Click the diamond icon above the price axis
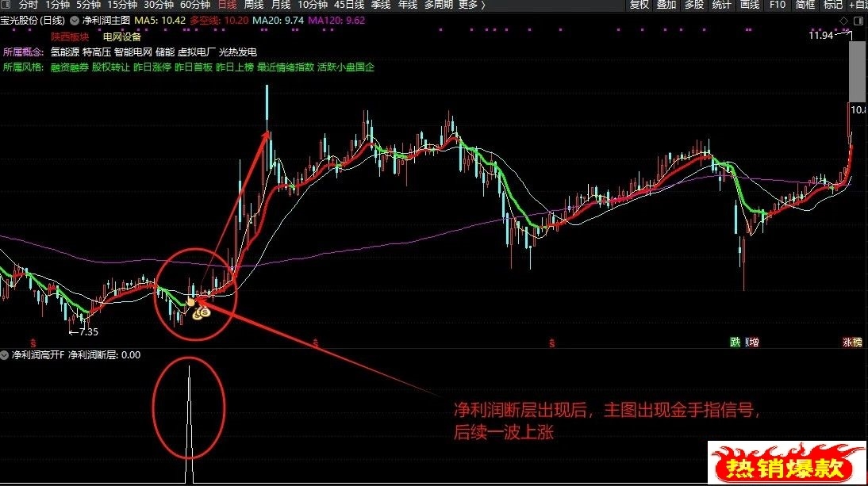This screenshot has width=868, height=486. pyautogui.click(x=843, y=21)
